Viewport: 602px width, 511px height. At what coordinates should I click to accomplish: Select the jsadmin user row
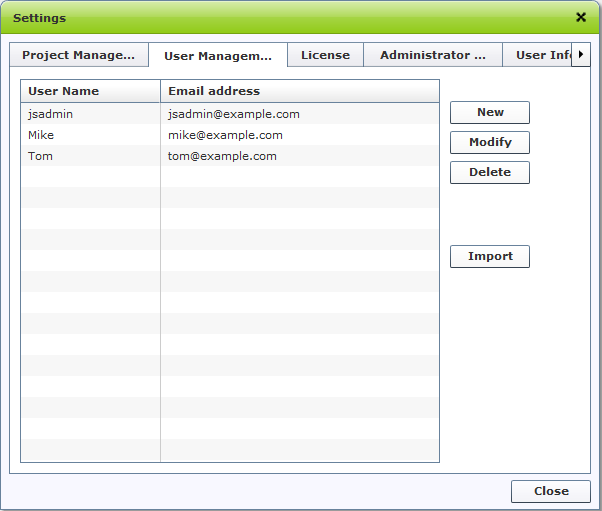[230, 114]
